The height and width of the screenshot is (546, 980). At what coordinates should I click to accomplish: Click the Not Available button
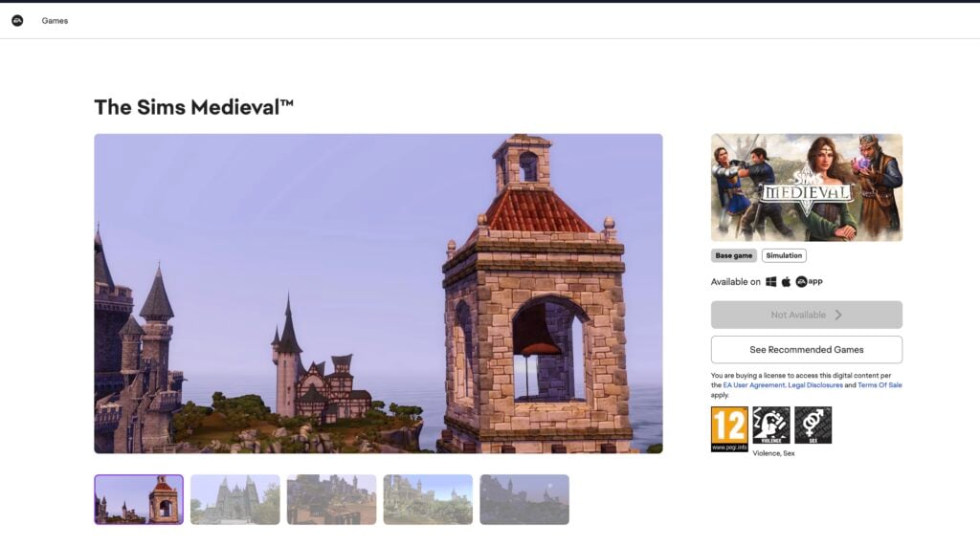[x=806, y=315]
